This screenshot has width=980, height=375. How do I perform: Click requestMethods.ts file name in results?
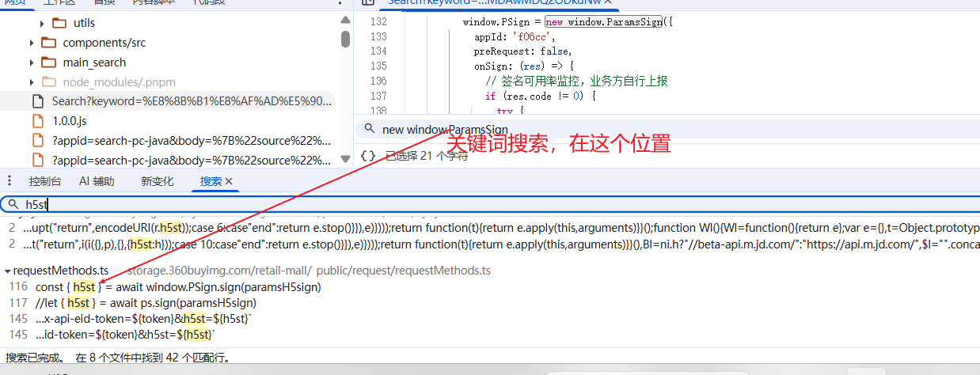[61, 271]
